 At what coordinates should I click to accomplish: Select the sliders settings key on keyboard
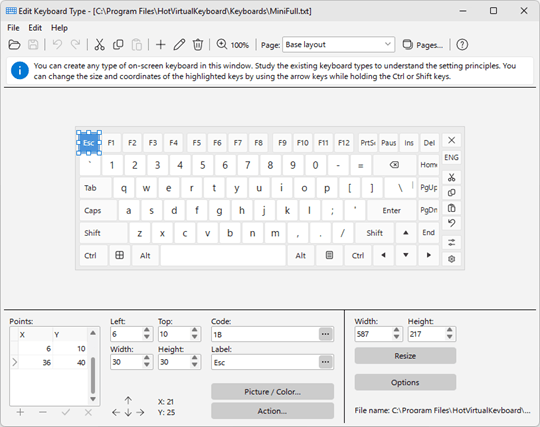click(x=451, y=242)
